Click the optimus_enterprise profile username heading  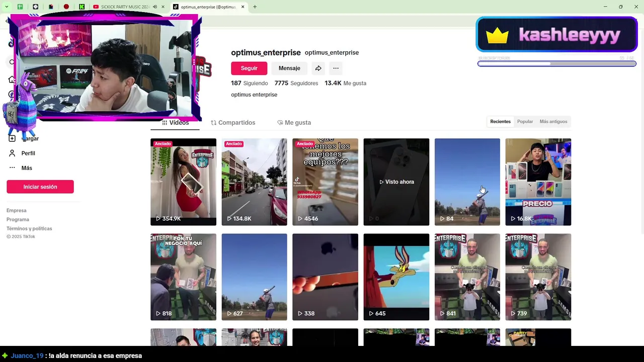click(266, 53)
